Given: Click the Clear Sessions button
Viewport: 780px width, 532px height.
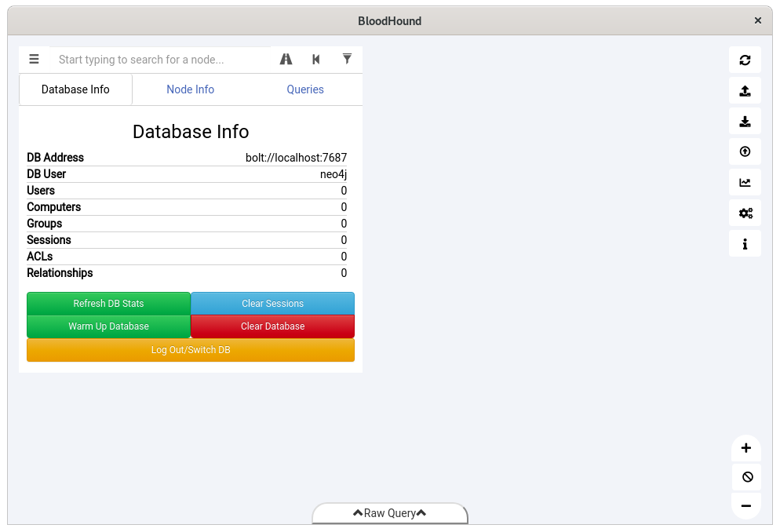Looking at the screenshot, I should point(272,304).
